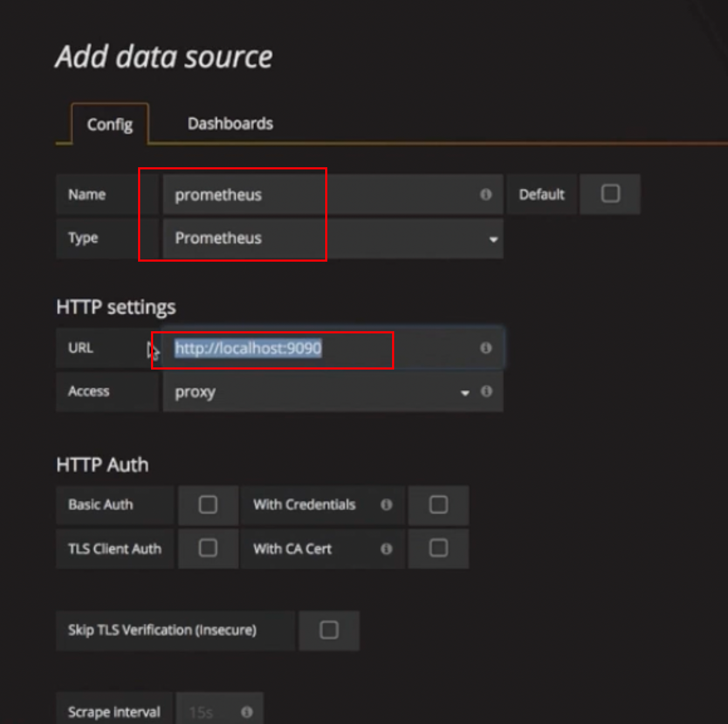Click the info icon next to With CA Cert

(x=386, y=549)
